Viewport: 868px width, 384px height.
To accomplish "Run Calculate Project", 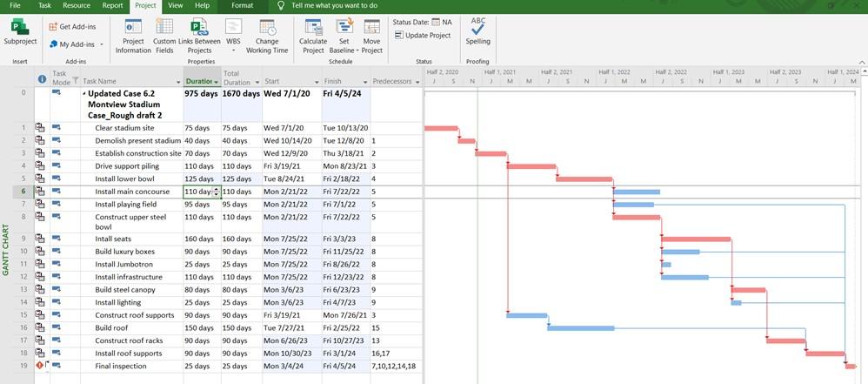I will [x=313, y=36].
